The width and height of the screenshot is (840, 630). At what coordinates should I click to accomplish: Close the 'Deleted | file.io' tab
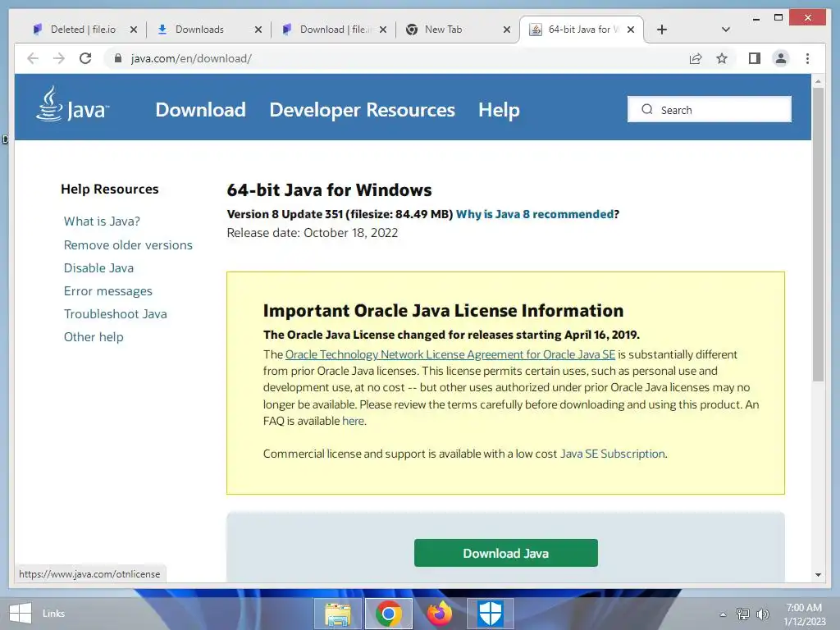(134, 30)
